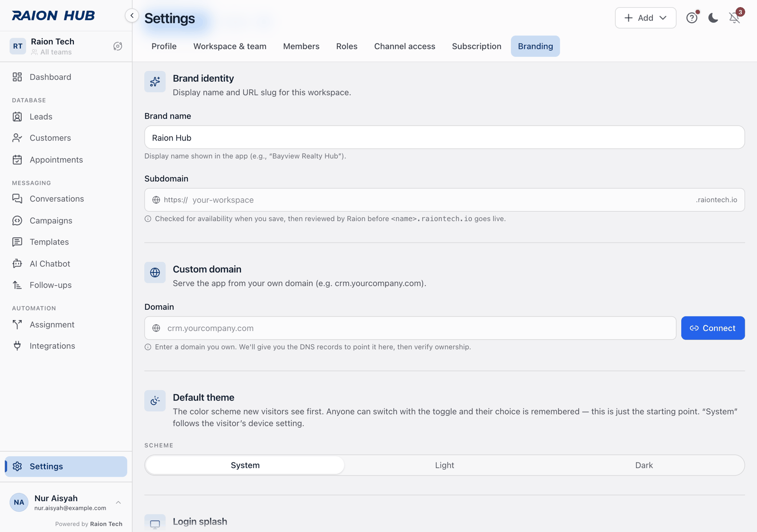Click the custom Domain input field
Viewport: 757px width, 532px height.
(x=410, y=328)
